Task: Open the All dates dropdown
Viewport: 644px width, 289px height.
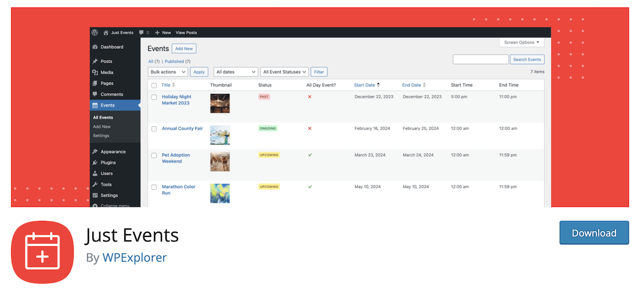Action: (x=236, y=72)
